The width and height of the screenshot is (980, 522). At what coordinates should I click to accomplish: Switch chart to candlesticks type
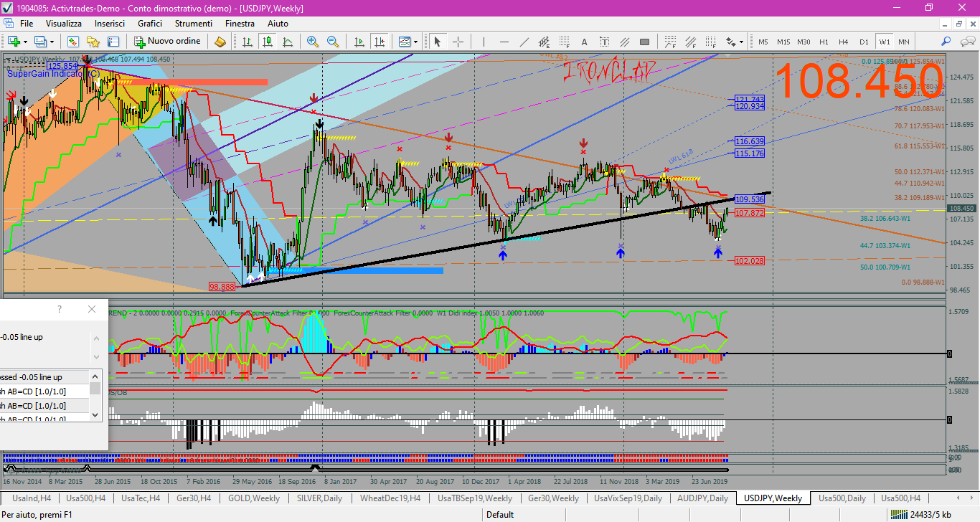coord(268,42)
